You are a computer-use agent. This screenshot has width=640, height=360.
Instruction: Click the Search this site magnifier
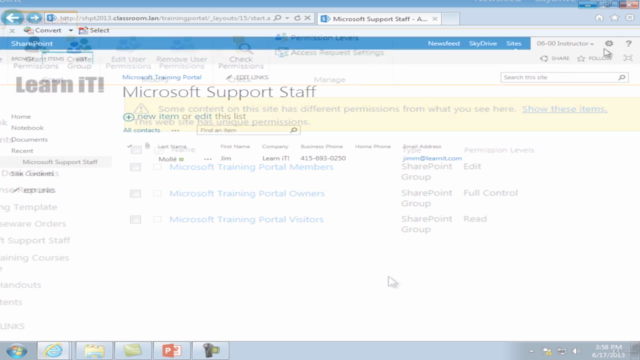click(622, 77)
